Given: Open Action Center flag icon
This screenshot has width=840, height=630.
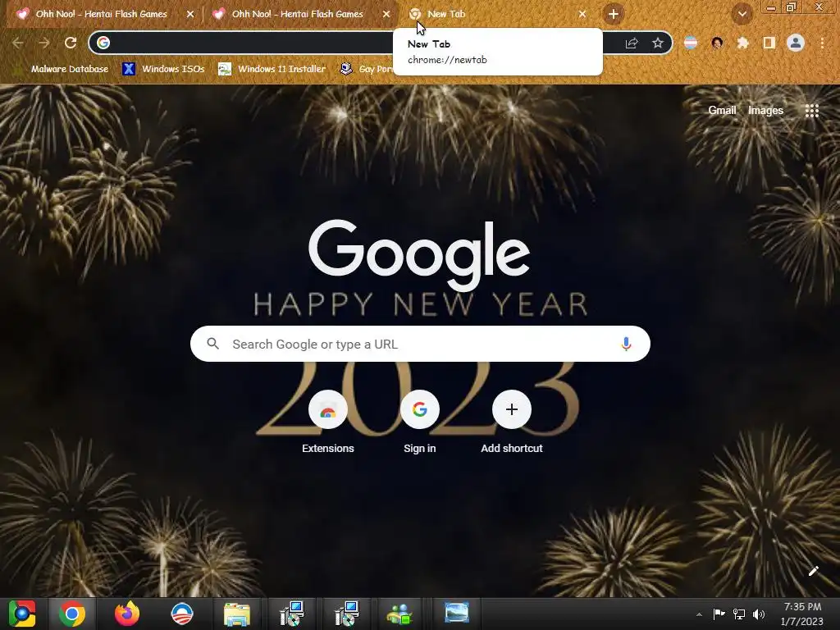Looking at the screenshot, I should pos(719,614).
